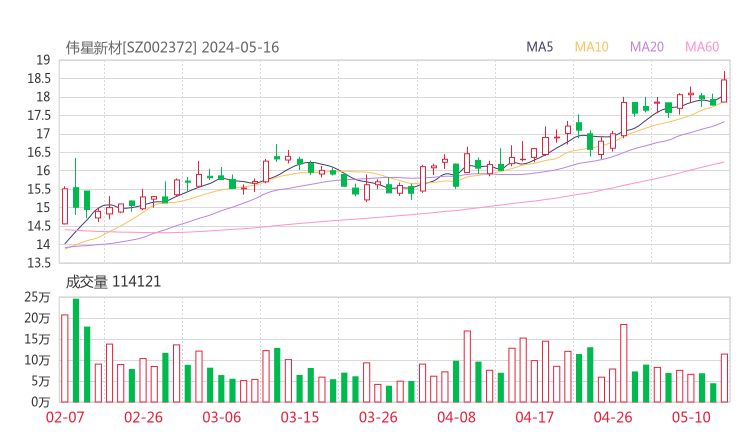Viewport: 740px width, 440px height.
Task: Click the 20万 volume axis label
Action: point(37,318)
